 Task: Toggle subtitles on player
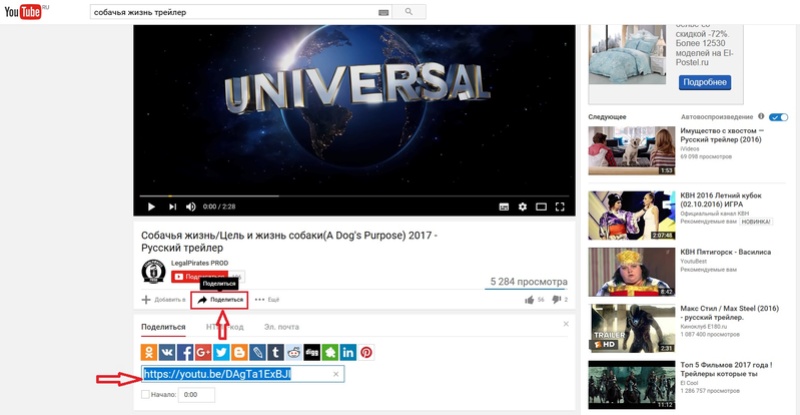tap(504, 207)
